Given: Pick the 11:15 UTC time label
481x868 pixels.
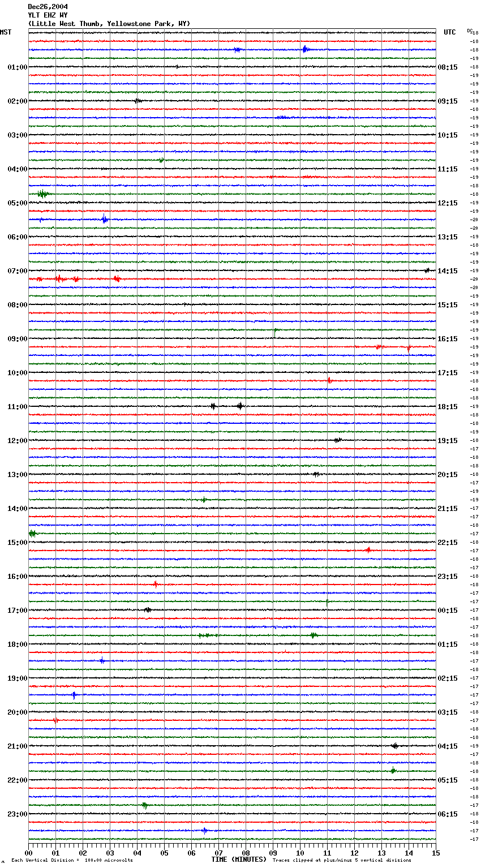Looking at the screenshot, I should 448,169.
